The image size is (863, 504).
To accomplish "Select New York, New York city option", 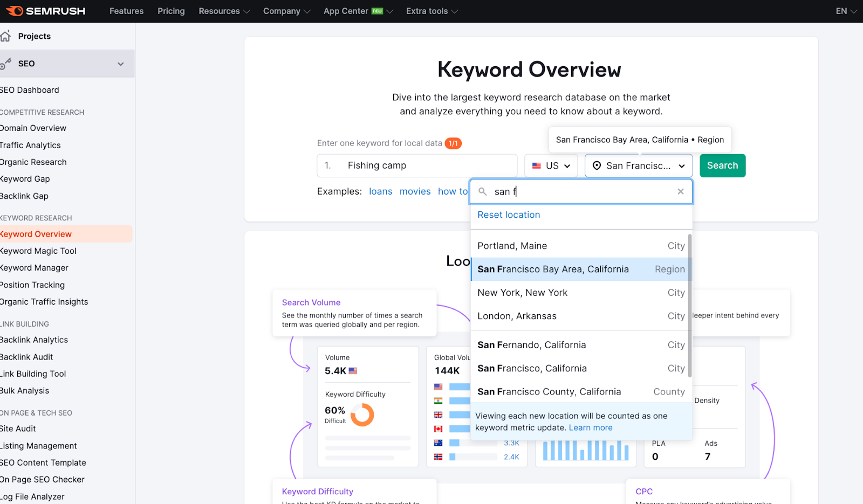I will (x=581, y=293).
